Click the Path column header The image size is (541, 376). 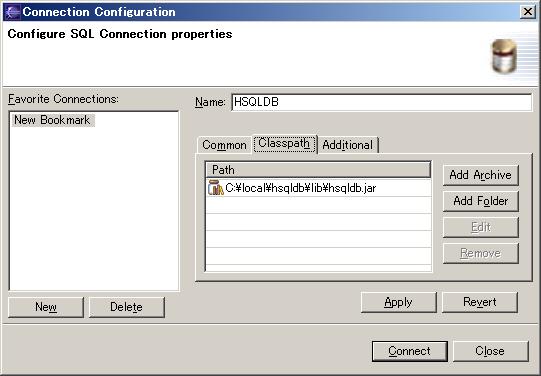click(x=318, y=170)
